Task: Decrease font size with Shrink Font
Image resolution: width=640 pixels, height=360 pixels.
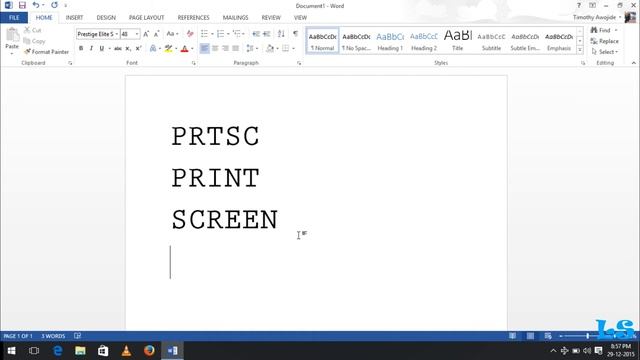Action: (156, 34)
